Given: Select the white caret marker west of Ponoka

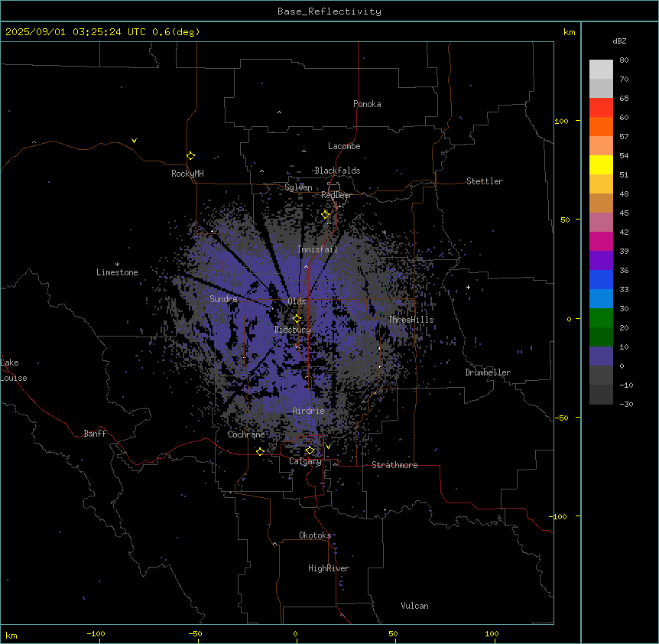Looking at the screenshot, I should (279, 112).
